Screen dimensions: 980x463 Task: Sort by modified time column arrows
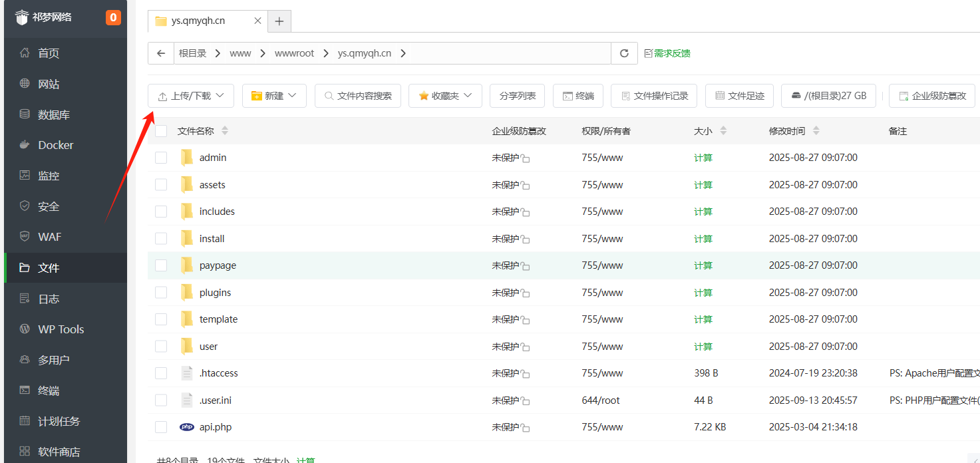tap(816, 131)
